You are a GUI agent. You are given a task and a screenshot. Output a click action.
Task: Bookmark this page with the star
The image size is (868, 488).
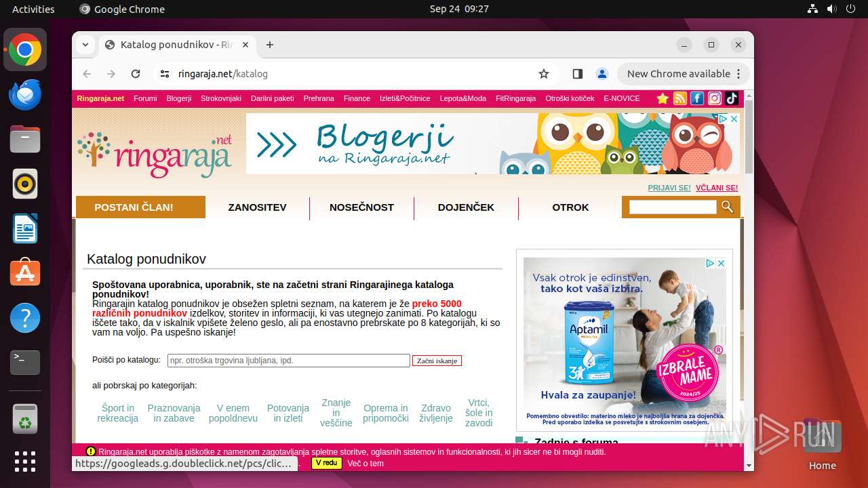coord(544,74)
